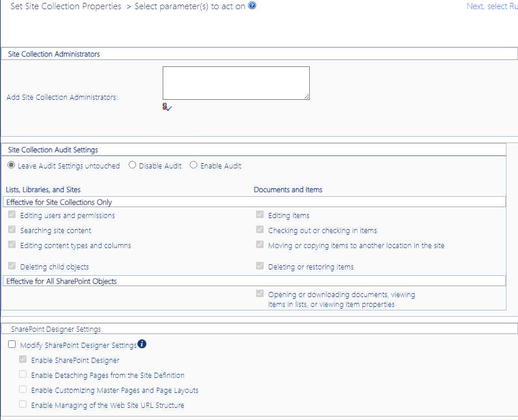518x420 pixels.
Task: Click inside the Add Site Collection Administrators text box
Action: (235, 82)
